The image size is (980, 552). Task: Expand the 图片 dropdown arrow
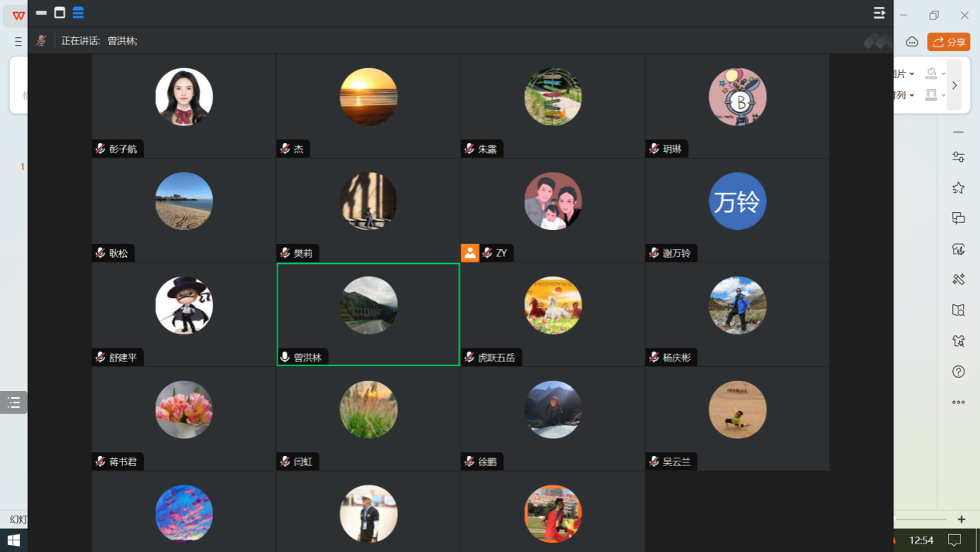point(912,74)
